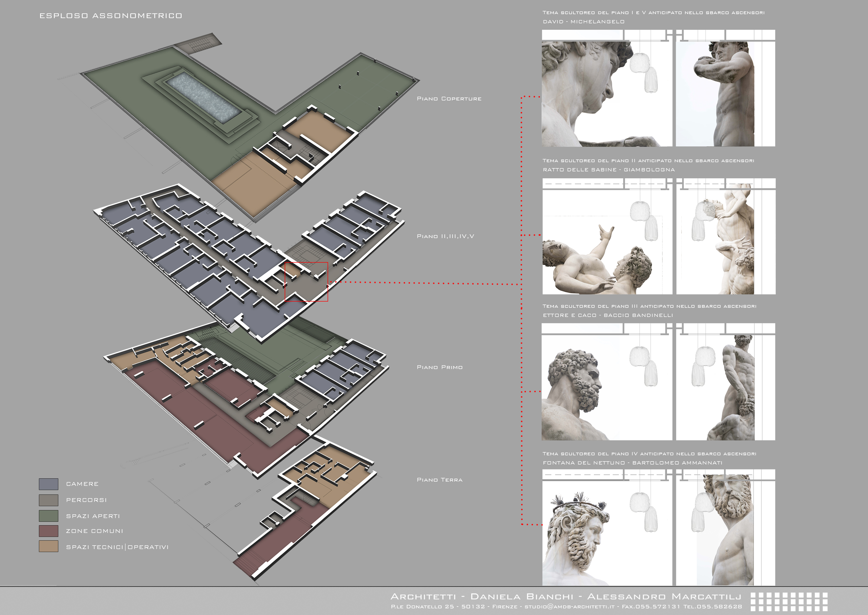This screenshot has height=615, width=868.
Task: Open the Ratto delle Sabine right image
Action: pyautogui.click(x=726, y=236)
